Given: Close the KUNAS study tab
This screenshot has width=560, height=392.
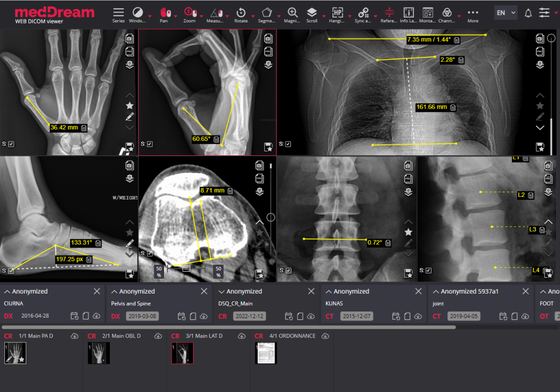Looking at the screenshot, I should [x=418, y=291].
